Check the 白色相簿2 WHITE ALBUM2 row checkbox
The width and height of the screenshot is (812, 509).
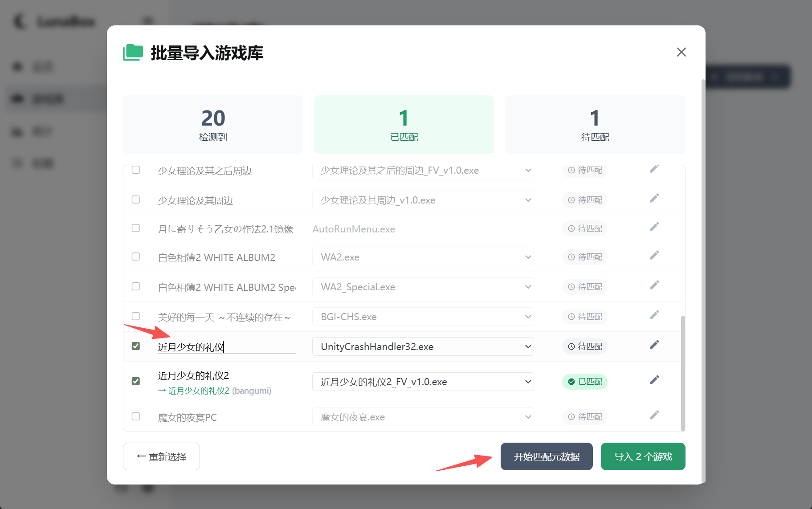(136, 257)
